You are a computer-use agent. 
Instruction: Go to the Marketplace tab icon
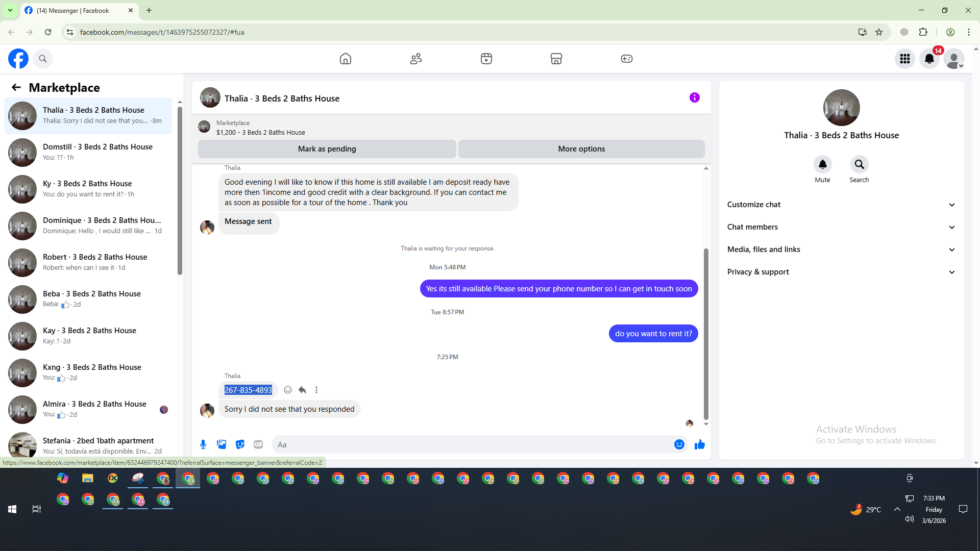(x=556, y=59)
